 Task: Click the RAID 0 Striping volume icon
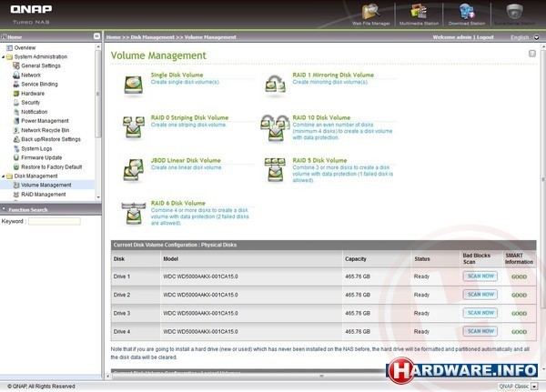134,126
